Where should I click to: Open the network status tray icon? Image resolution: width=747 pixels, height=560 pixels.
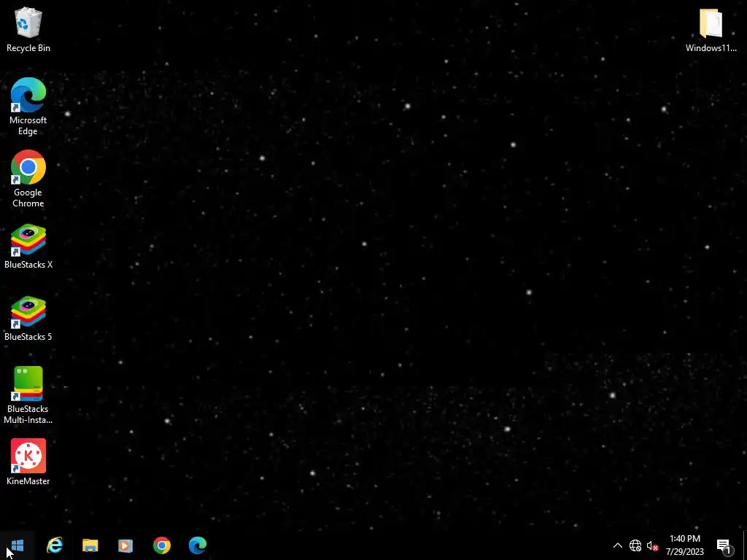point(635,545)
